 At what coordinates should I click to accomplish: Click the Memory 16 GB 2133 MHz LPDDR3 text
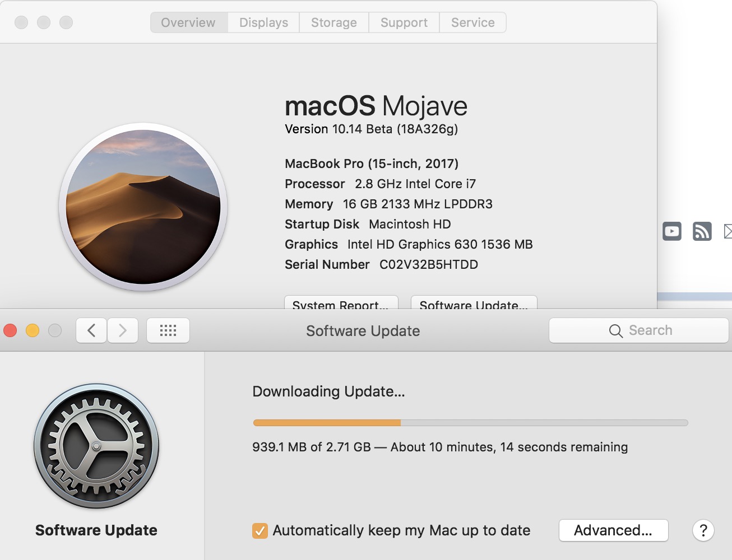pyautogui.click(x=388, y=204)
